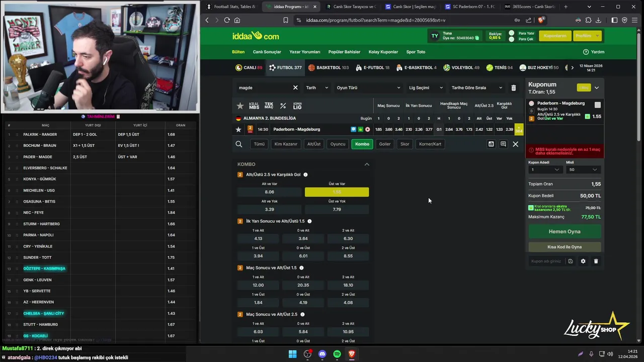Deselect the highlighted Üst ve Var 1.55 odd

pos(337,192)
